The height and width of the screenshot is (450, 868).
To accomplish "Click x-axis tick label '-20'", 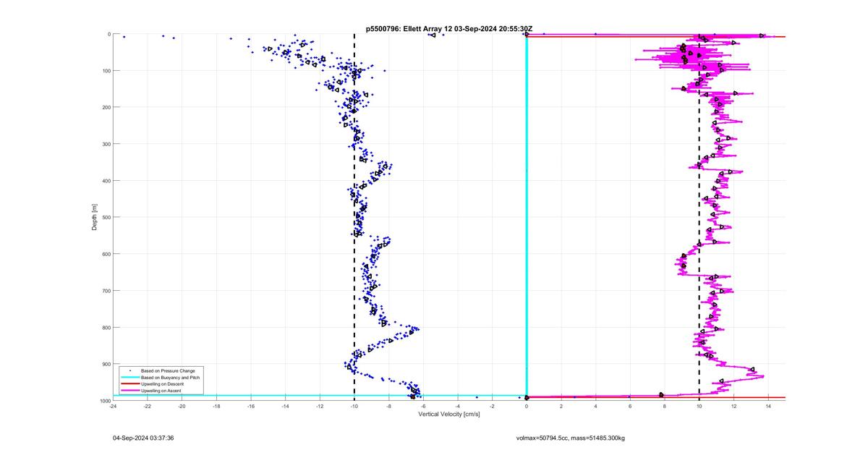I will point(182,406).
